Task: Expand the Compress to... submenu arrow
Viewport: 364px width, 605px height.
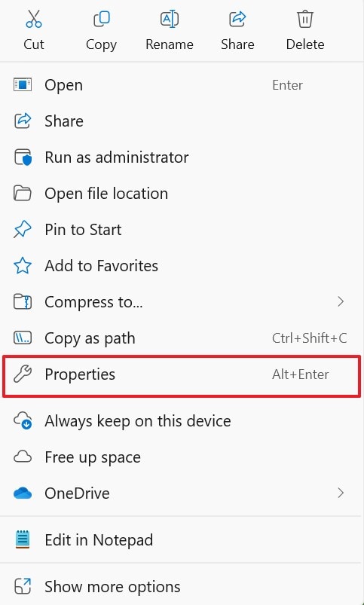Action: tap(341, 301)
